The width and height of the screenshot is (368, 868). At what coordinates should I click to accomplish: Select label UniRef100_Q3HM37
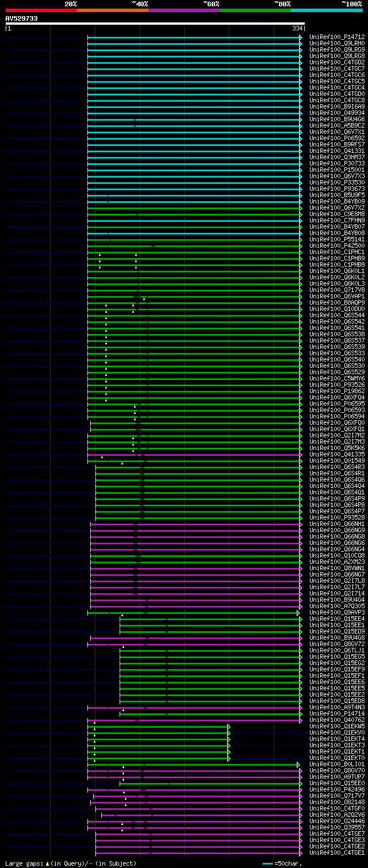coord(337,157)
